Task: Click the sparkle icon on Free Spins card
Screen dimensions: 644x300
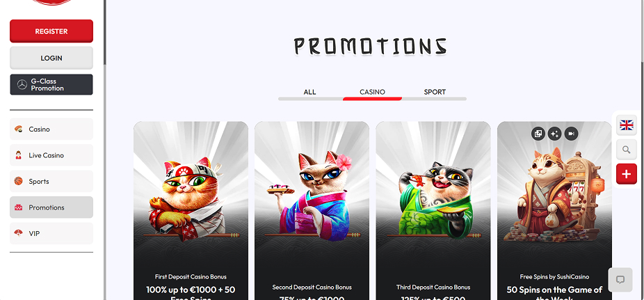Action: coord(555,134)
